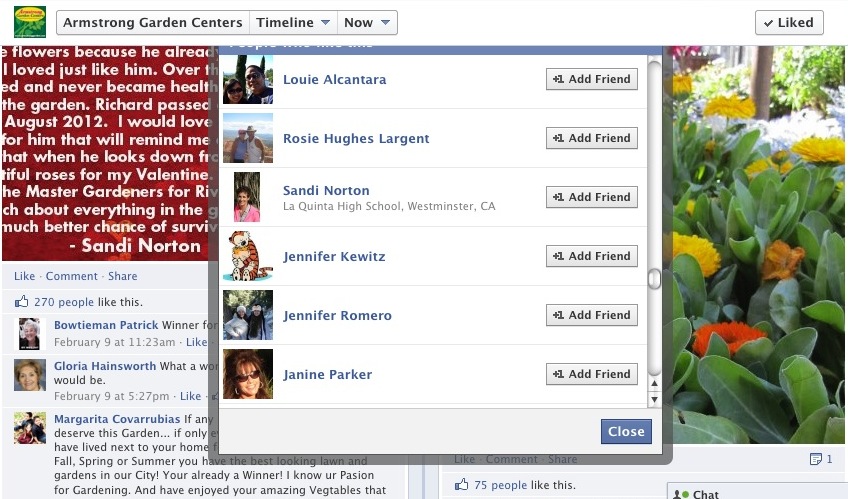Image resolution: width=848 pixels, height=499 pixels.
Task: Open Louie Alcantara's profile link
Action: [x=335, y=79]
